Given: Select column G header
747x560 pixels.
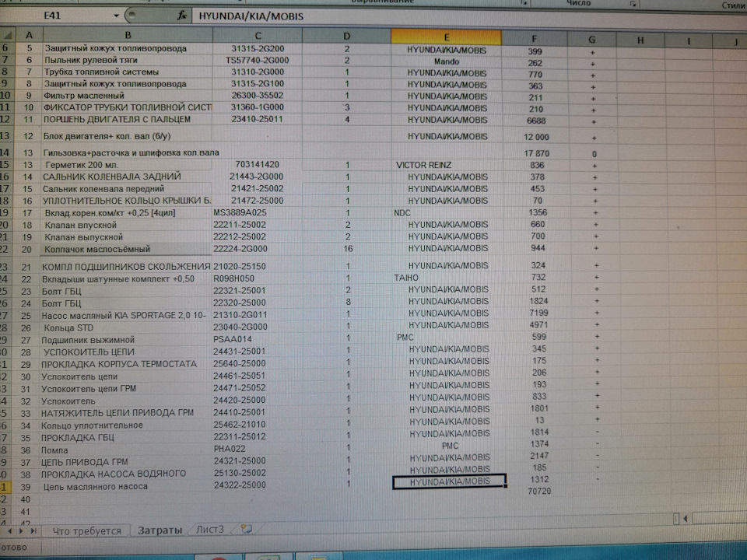Looking at the screenshot, I should tap(591, 40).
